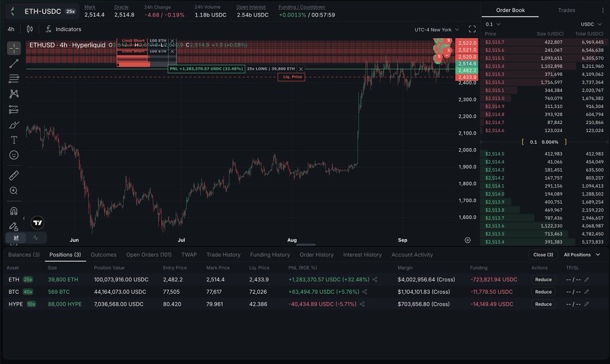Viewport: 610px width, 364px height.
Task: Click the 2,522.0 red price axis label
Action: click(x=467, y=43)
